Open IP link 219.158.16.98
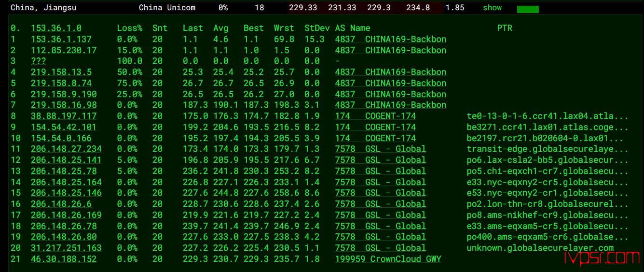This screenshot has width=644, height=272. pyautogui.click(x=64, y=105)
